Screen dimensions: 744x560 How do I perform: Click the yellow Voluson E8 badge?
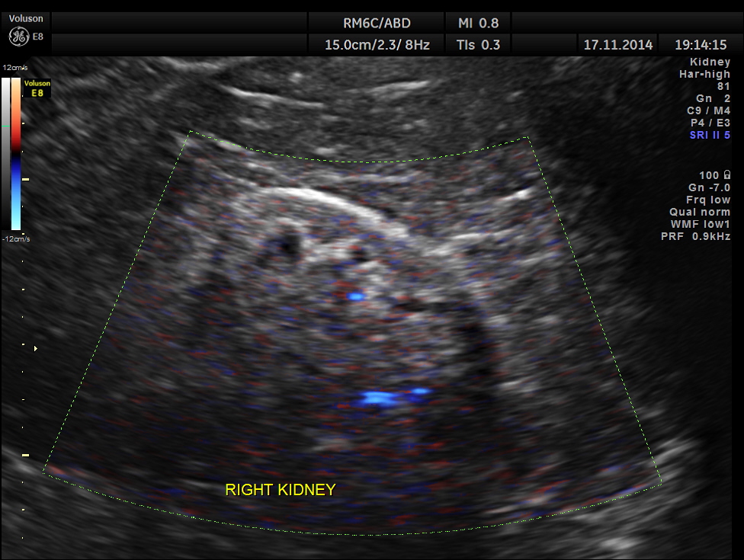(35, 87)
